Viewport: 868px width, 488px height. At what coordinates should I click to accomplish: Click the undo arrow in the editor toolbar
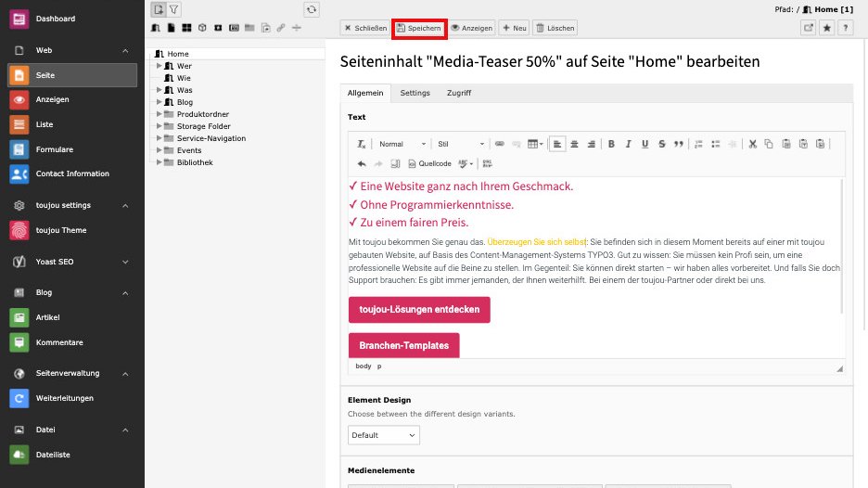362,163
